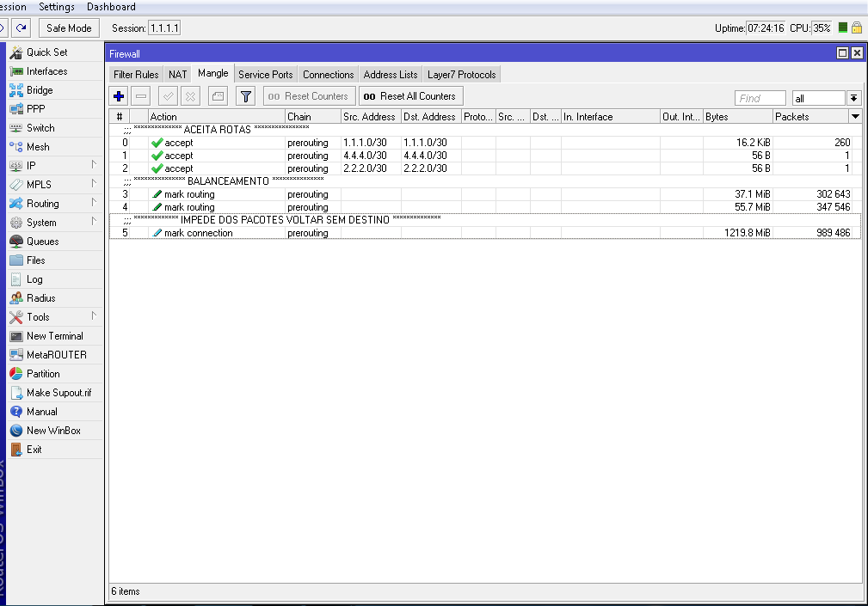Open the filter funnel icon

pyautogui.click(x=246, y=96)
